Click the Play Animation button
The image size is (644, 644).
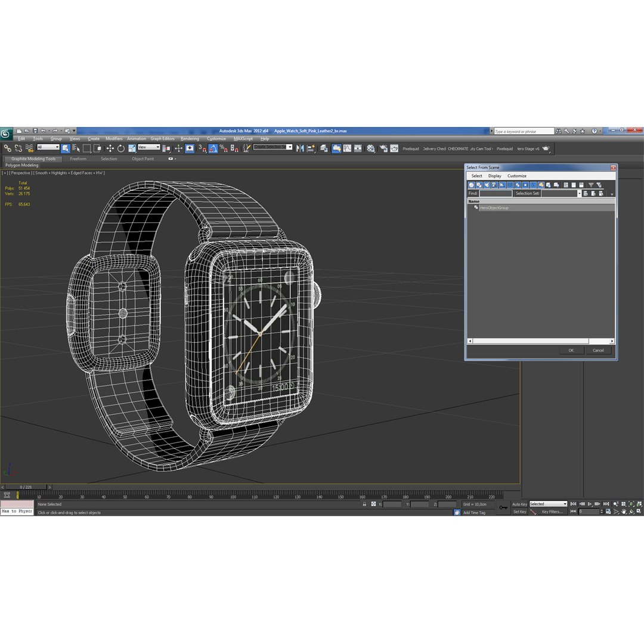589,504
